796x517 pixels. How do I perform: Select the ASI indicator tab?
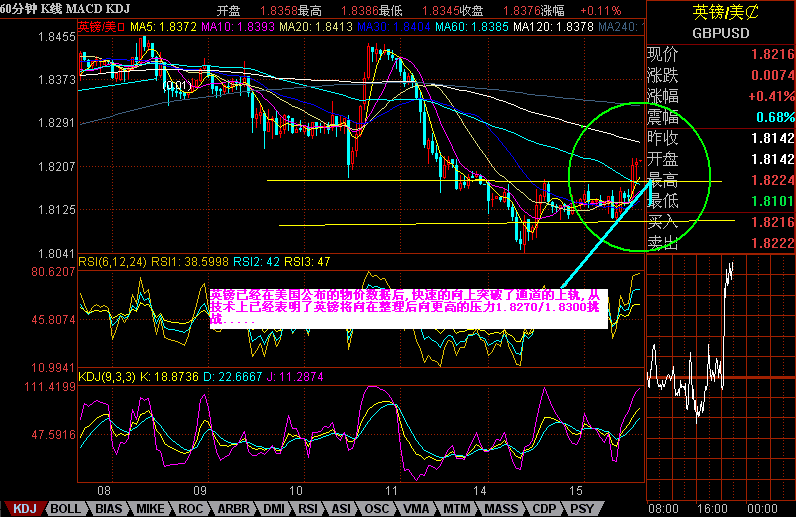343,508
